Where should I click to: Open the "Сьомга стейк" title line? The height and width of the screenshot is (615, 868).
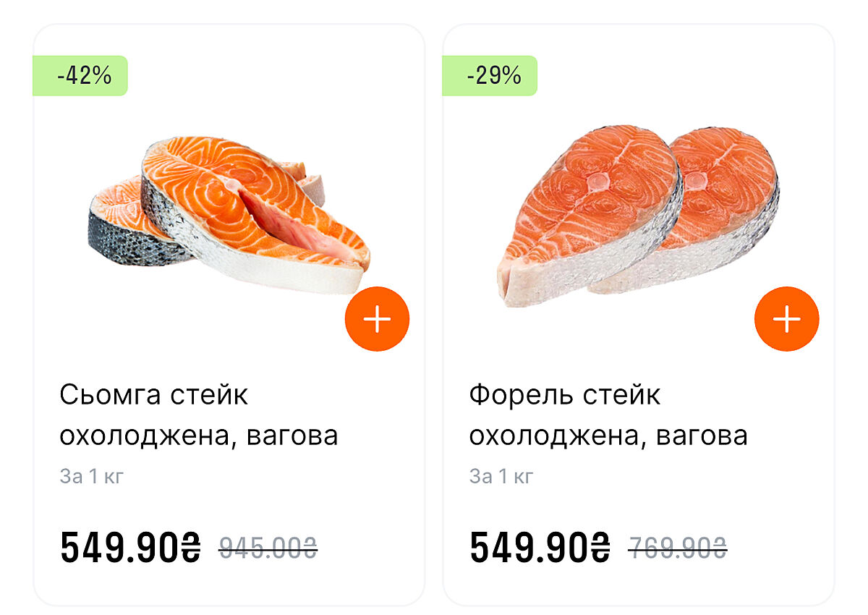pyautogui.click(x=153, y=395)
